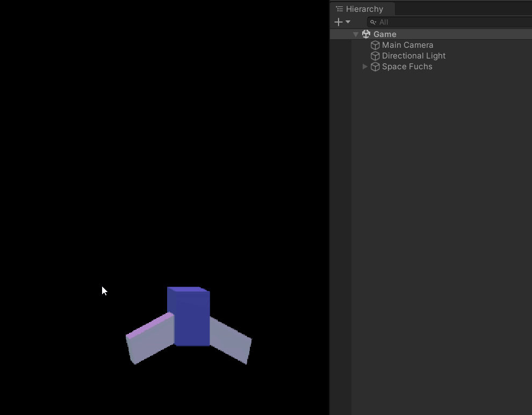Viewport: 532px width, 415px height.
Task: Select Directional Light in the Hierarchy
Action: click(x=413, y=56)
